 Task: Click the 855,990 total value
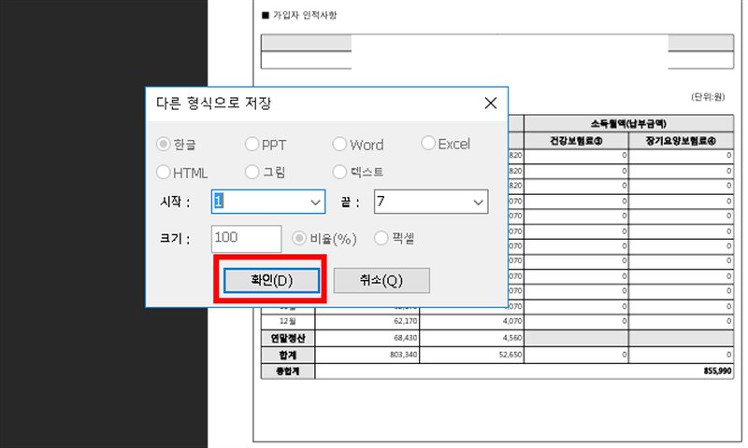coord(717,371)
